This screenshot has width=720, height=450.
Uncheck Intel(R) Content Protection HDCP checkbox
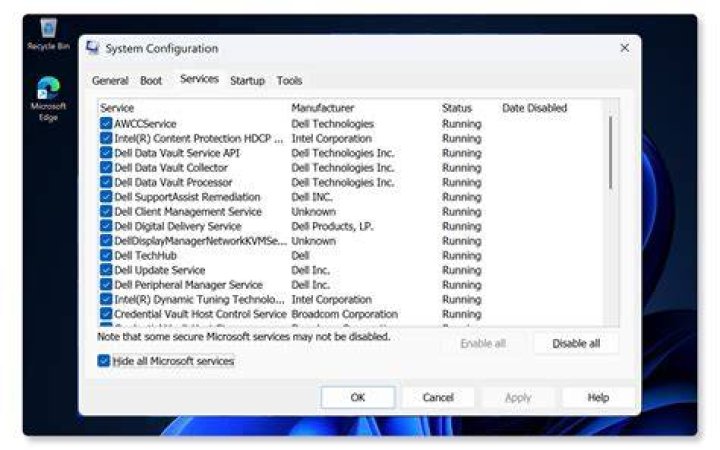(x=106, y=138)
